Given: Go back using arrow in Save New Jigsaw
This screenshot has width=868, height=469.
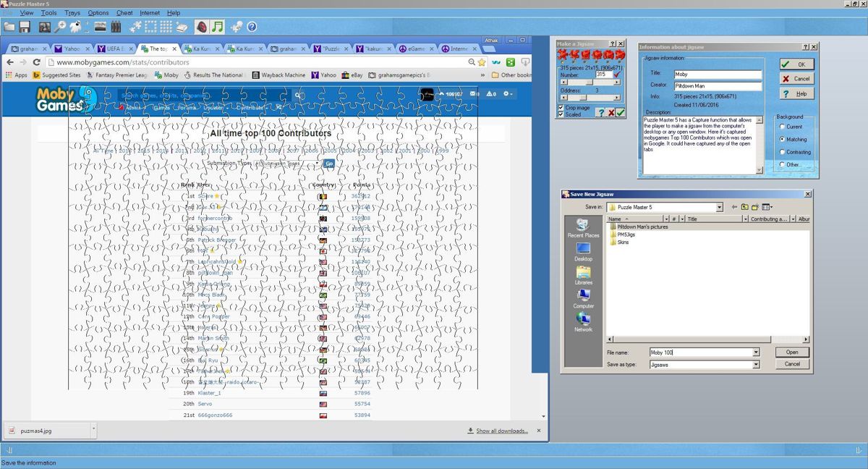Looking at the screenshot, I should 734,207.
